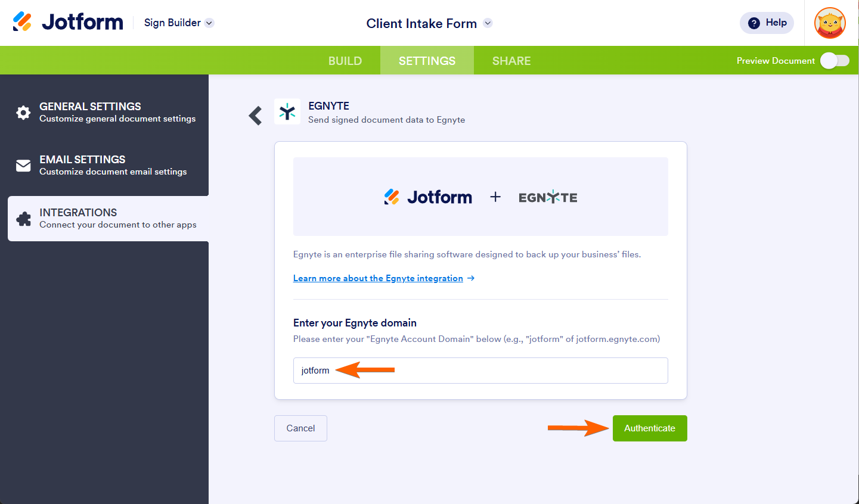Open the user avatar profile menu
The height and width of the screenshot is (504, 859).
coord(830,23)
